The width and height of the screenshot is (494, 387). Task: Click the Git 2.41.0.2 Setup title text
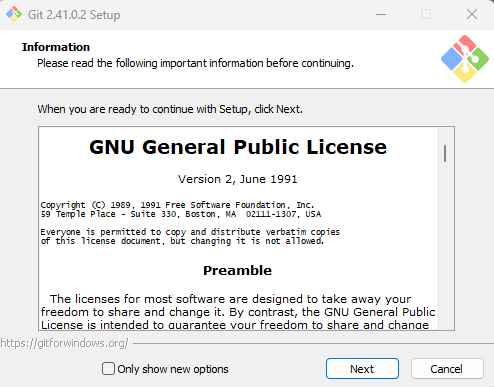pos(74,15)
